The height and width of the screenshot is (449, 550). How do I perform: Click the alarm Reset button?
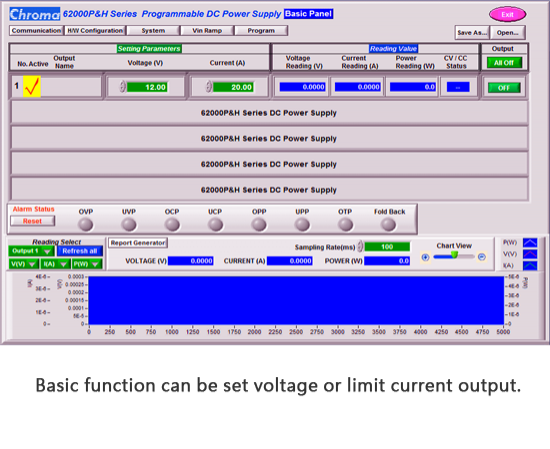[x=32, y=221]
